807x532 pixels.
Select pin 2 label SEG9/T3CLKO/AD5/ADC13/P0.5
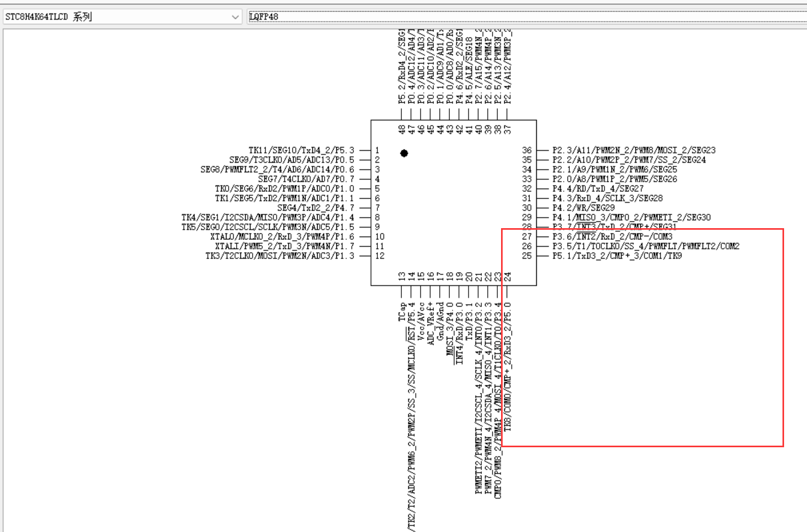tap(292, 160)
